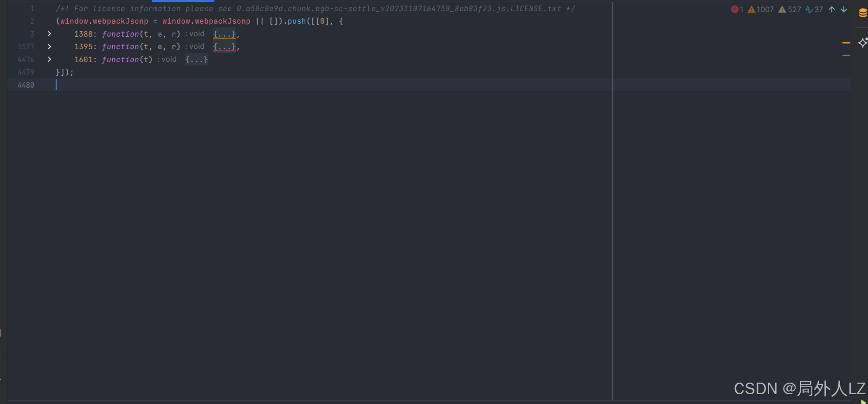Jump to the orange warning stripe marker
Viewport: 868px width, 404px height.
[x=846, y=43]
